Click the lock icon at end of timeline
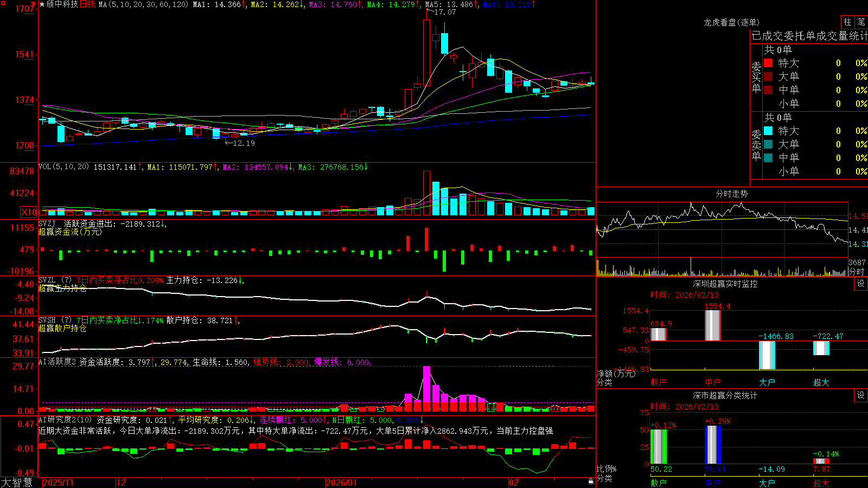868x488 pixels. tap(591, 481)
